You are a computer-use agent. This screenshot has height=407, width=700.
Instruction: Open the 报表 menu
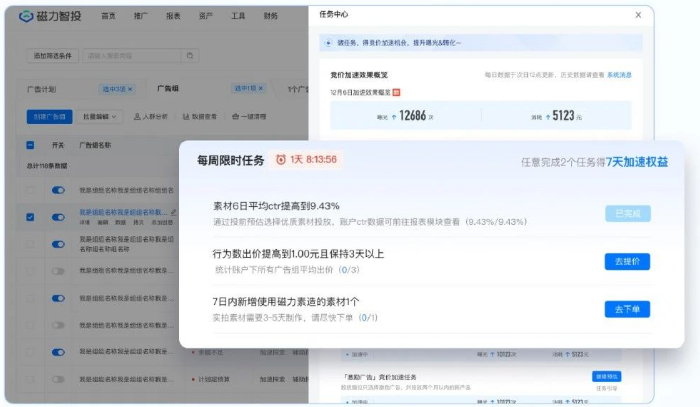173,16
